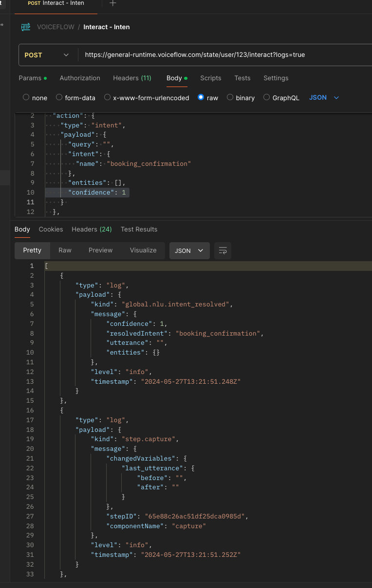
Task: Click the VOICEFLOW breadcrumb link
Action: pos(56,27)
